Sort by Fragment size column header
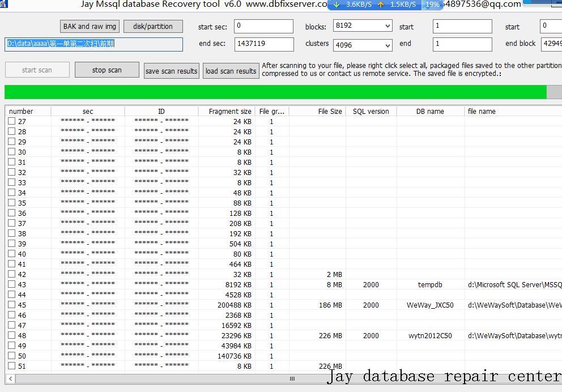562x392 pixels. pyautogui.click(x=227, y=111)
